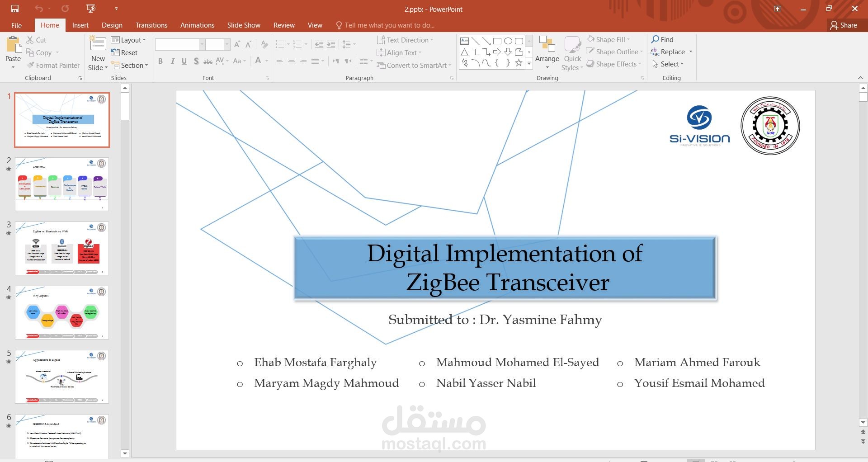Image resolution: width=868 pixels, height=462 pixels.
Task: Justify text icon
Action: 315,61
